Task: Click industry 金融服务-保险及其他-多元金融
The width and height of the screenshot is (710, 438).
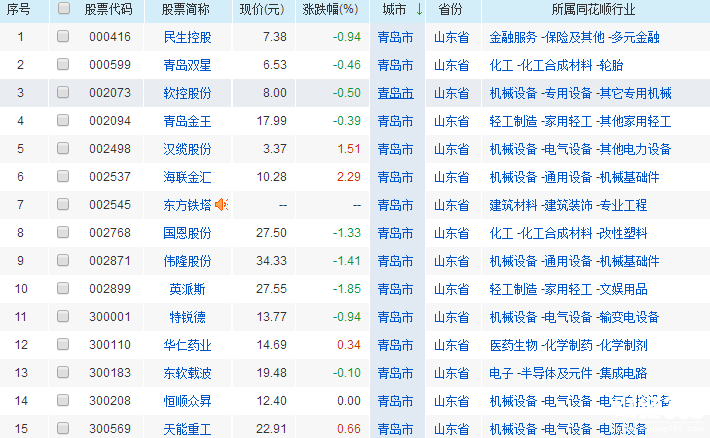Action: point(574,37)
